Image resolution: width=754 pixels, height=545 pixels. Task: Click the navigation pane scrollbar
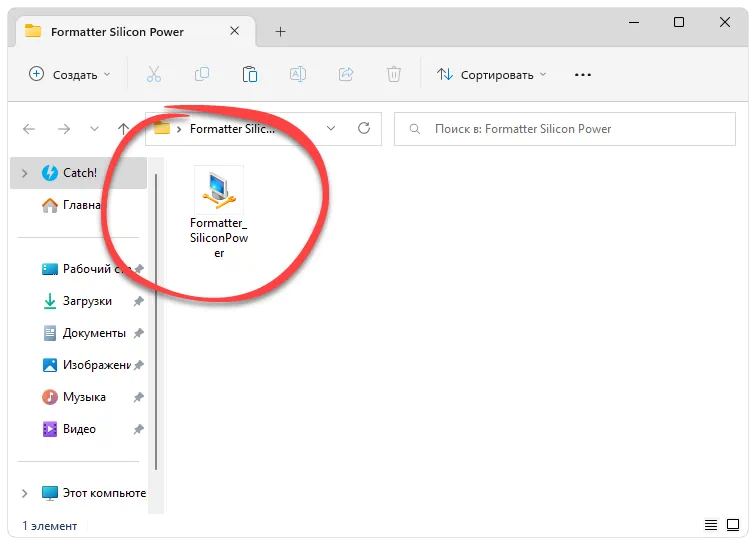[156, 321]
